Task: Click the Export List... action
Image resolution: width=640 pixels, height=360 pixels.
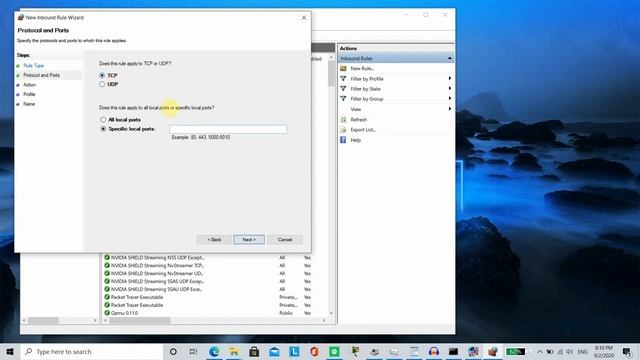Action: point(363,130)
